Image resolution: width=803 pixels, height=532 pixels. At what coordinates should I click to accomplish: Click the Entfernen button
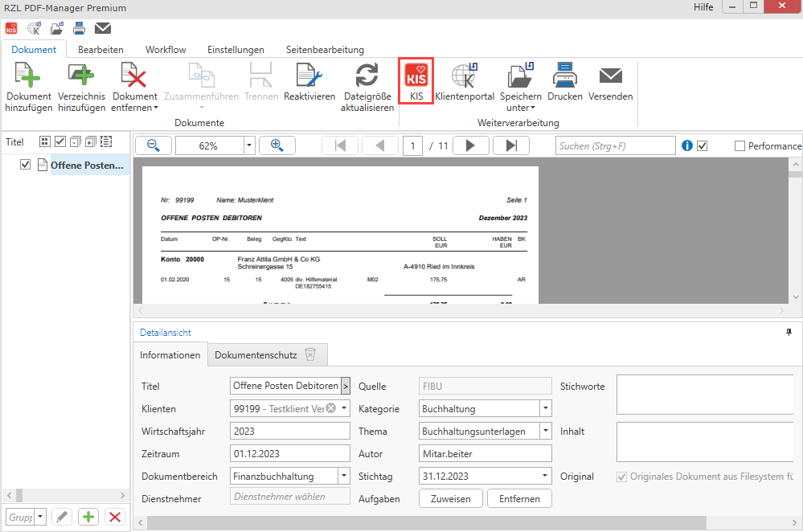[518, 498]
